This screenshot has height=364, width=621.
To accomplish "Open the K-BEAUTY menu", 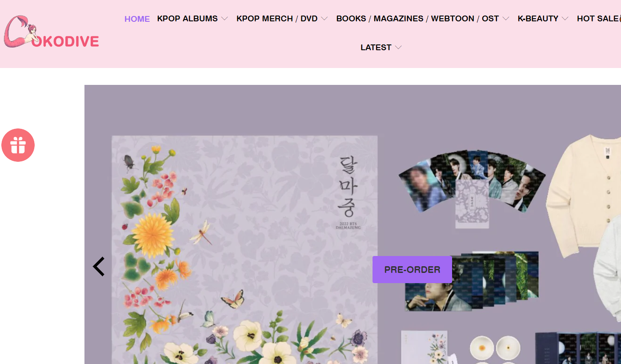I will (x=538, y=19).
